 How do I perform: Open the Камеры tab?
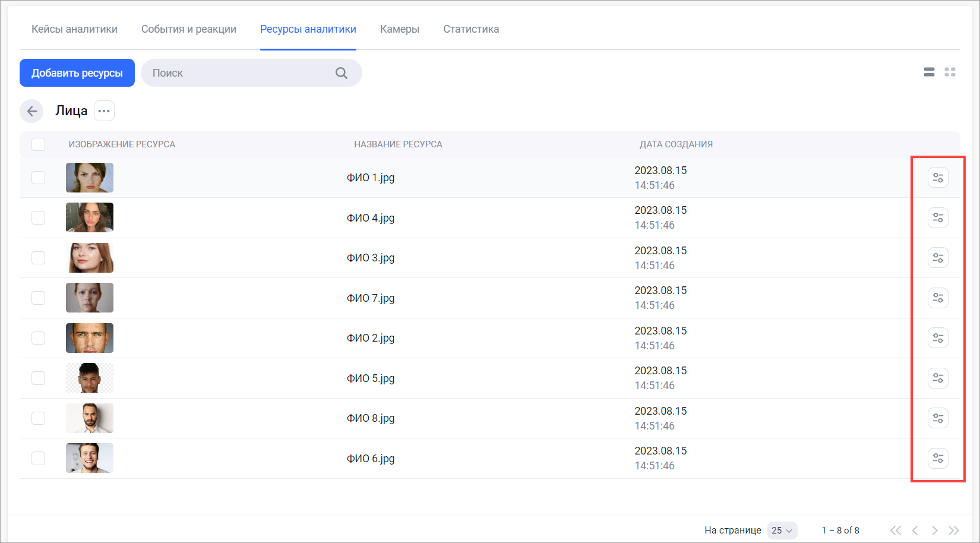tap(400, 29)
